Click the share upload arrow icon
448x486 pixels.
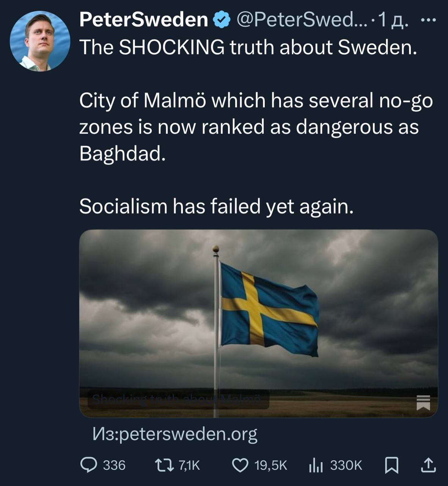pyautogui.click(x=428, y=465)
